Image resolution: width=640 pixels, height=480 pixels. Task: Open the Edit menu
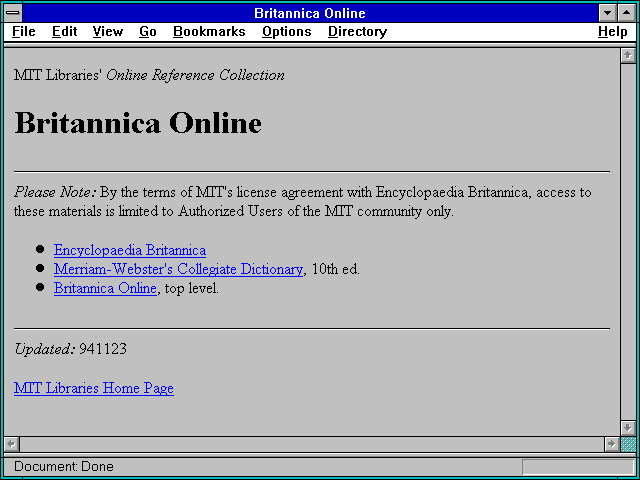[x=64, y=32]
